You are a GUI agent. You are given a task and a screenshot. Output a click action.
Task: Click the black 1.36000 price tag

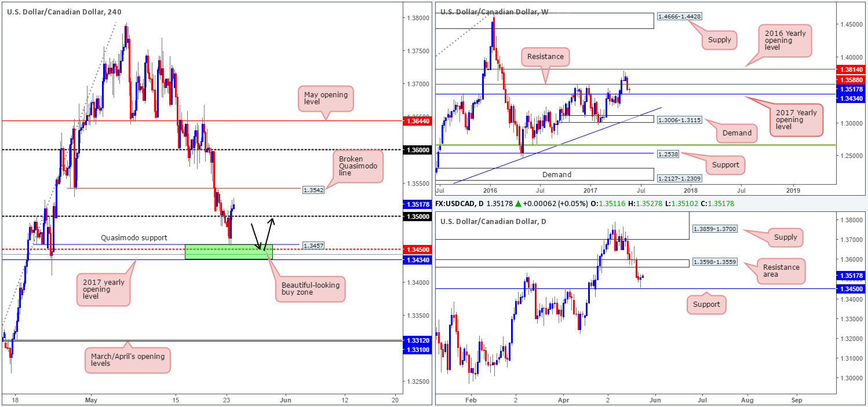[416, 150]
